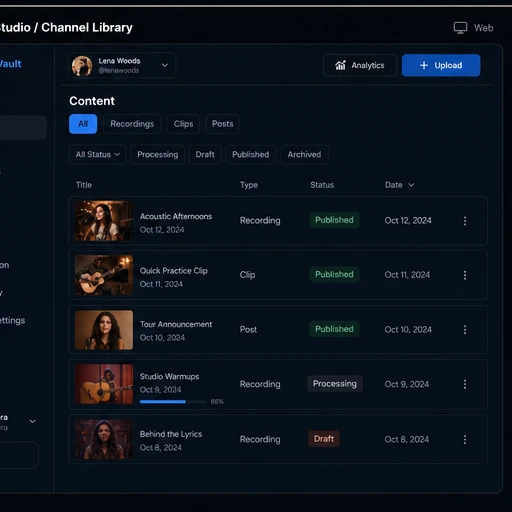The width and height of the screenshot is (512, 512).
Task: Open more options for Tour Announcement
Action: [x=465, y=330]
